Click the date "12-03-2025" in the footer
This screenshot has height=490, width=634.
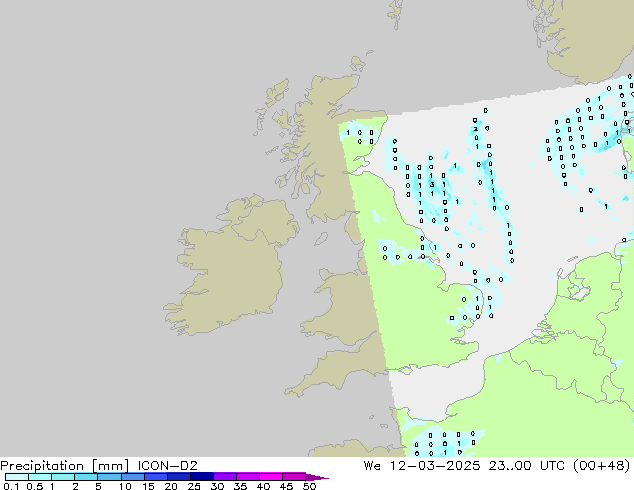(435, 466)
